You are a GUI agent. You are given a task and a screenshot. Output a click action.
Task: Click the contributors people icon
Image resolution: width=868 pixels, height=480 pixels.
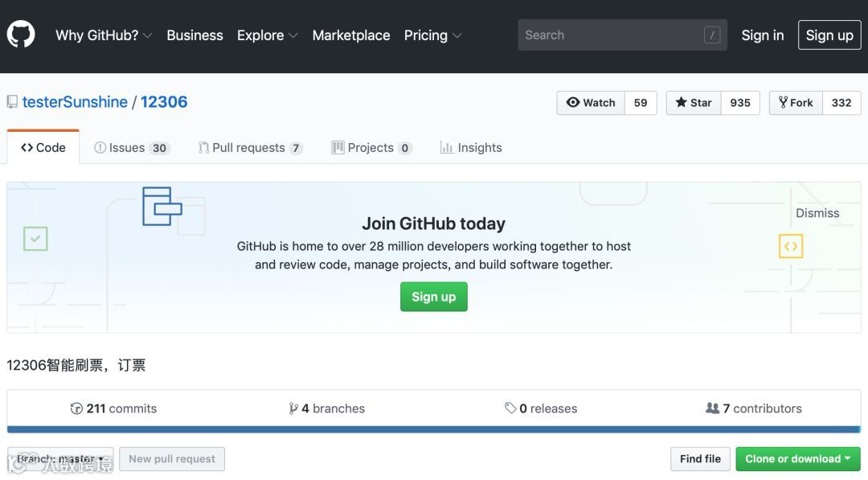click(712, 408)
